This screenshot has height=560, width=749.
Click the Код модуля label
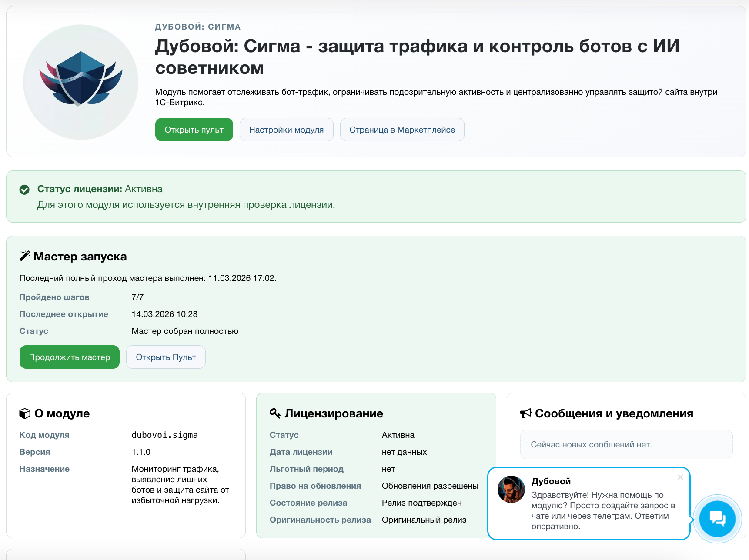click(44, 435)
